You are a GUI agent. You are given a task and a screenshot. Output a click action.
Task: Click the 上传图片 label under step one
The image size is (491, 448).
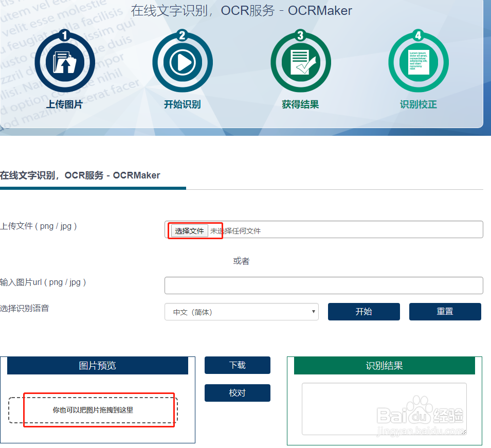[x=64, y=104]
